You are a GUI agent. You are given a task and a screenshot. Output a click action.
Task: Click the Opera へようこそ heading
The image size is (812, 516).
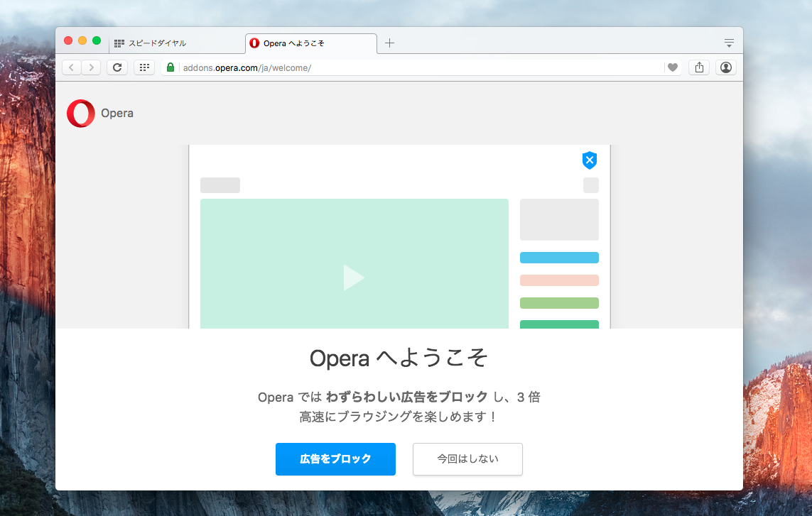pos(399,358)
